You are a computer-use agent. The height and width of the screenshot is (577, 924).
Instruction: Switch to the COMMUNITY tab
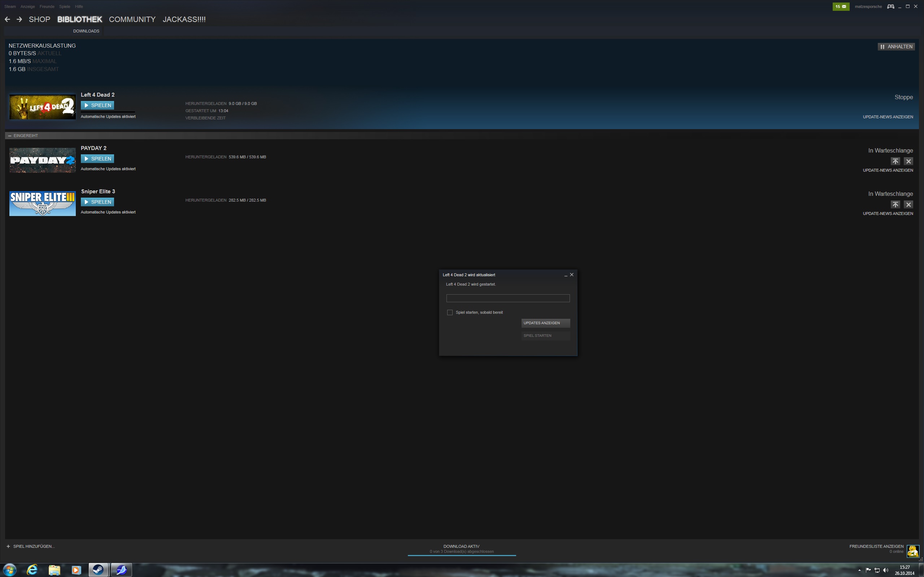132,19
